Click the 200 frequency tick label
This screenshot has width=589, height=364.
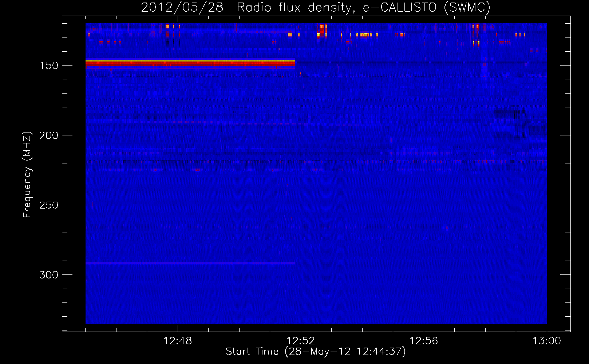(49, 135)
